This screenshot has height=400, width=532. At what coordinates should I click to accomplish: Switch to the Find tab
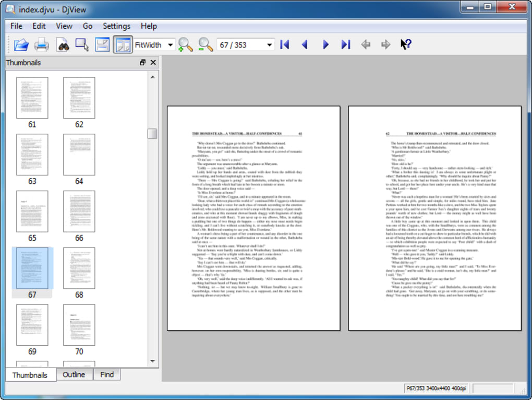(x=107, y=374)
